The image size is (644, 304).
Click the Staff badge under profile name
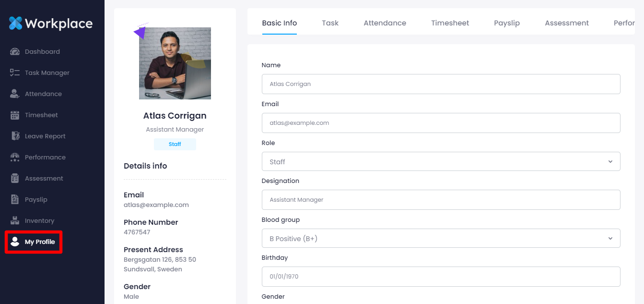[175, 144]
